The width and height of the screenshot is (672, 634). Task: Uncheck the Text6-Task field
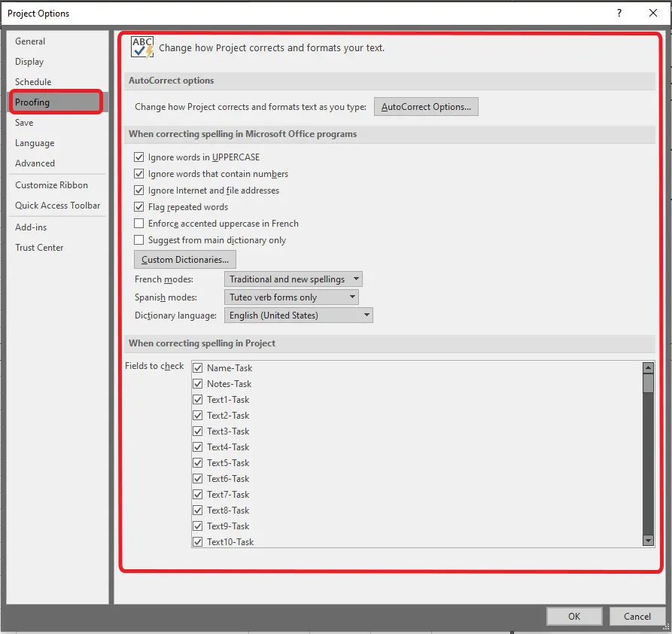pos(198,479)
